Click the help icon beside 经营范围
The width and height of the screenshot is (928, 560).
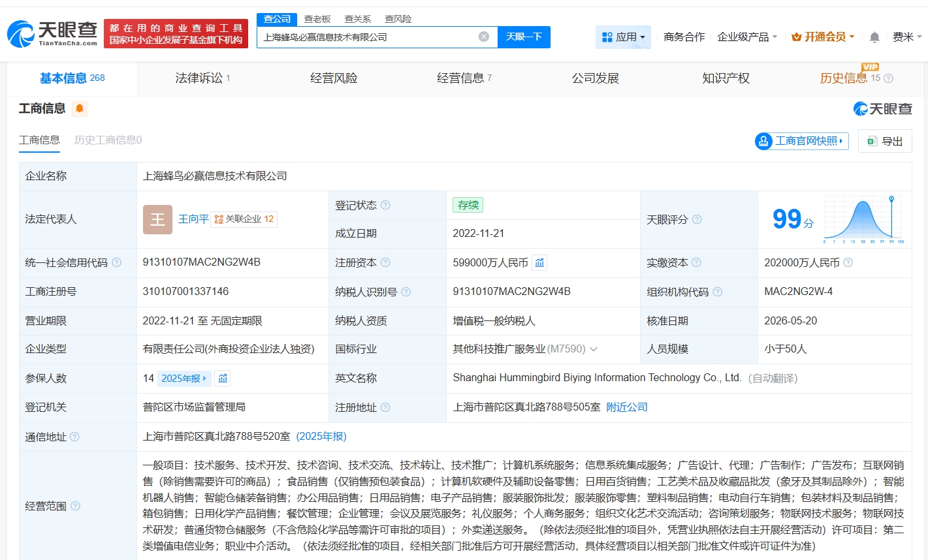tap(75, 506)
